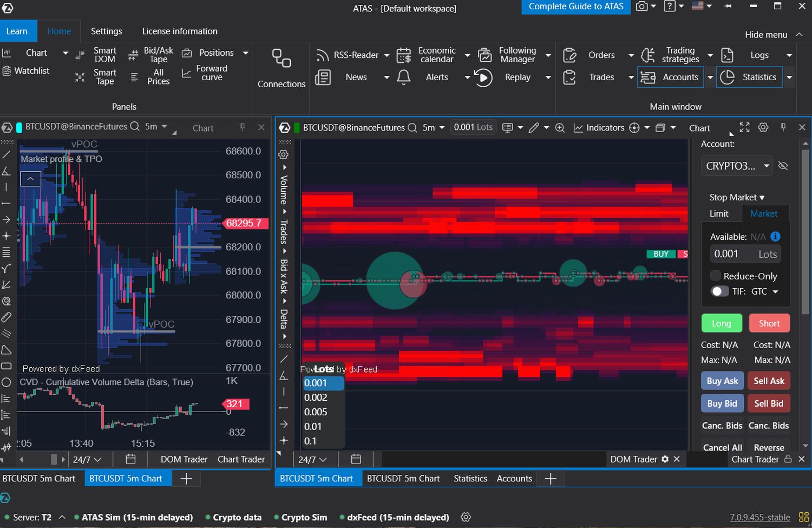This screenshot has height=528, width=812.
Task: Open the Connections panel icon
Action: coord(281,58)
